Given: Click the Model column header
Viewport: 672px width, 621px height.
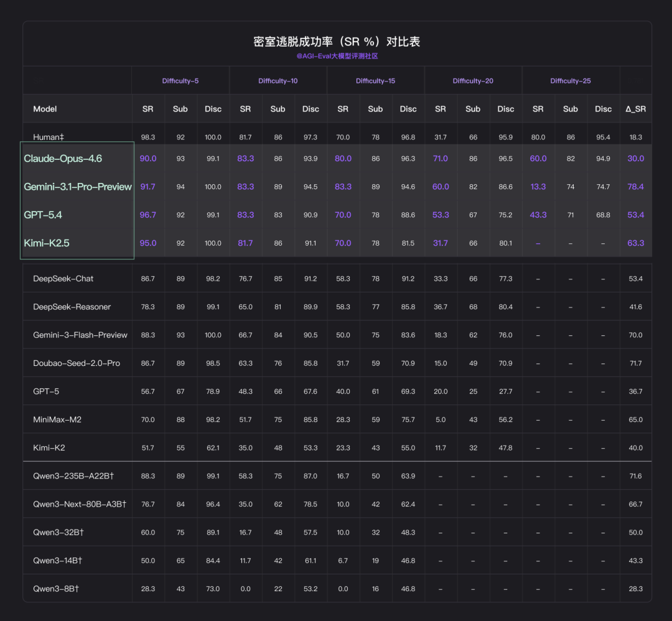Looking at the screenshot, I should 45,109.
